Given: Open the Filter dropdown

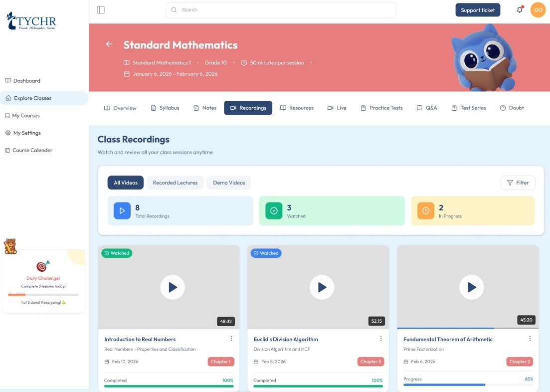Looking at the screenshot, I should click(x=518, y=183).
